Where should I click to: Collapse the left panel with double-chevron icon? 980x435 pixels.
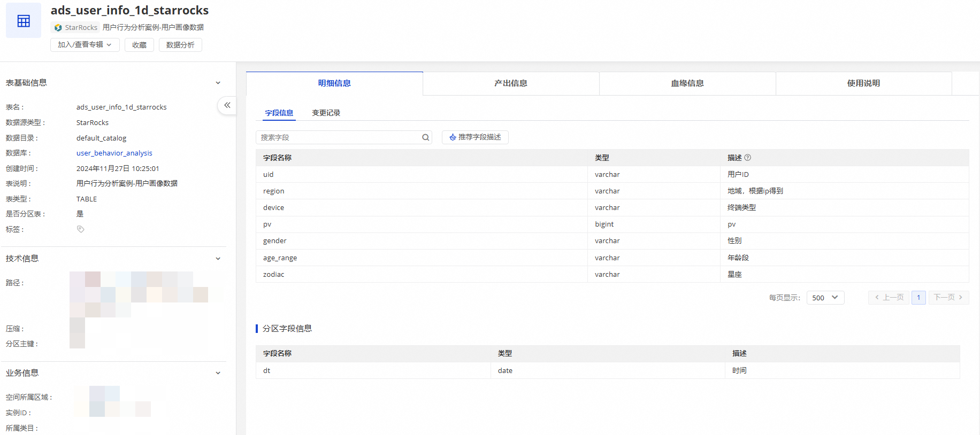tap(227, 105)
